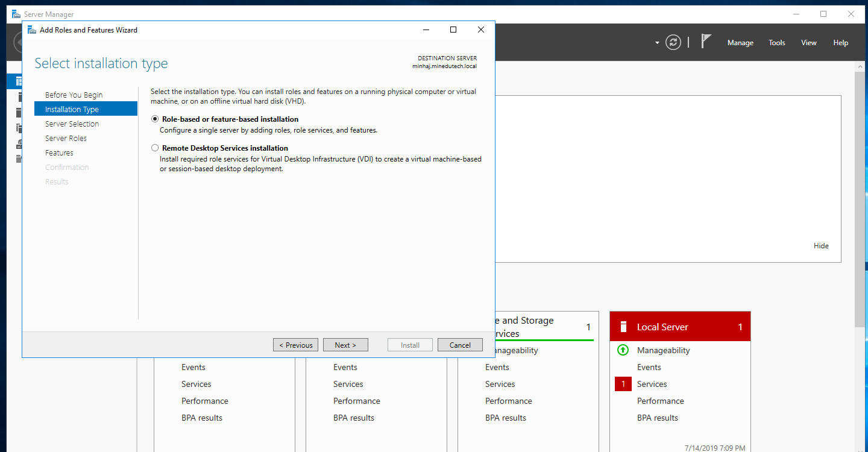
Task: Select Role-based or feature-based installation option
Action: 155,119
